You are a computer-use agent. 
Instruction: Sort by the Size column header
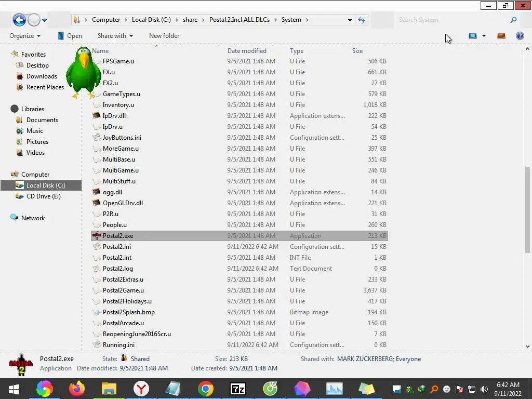tap(357, 50)
